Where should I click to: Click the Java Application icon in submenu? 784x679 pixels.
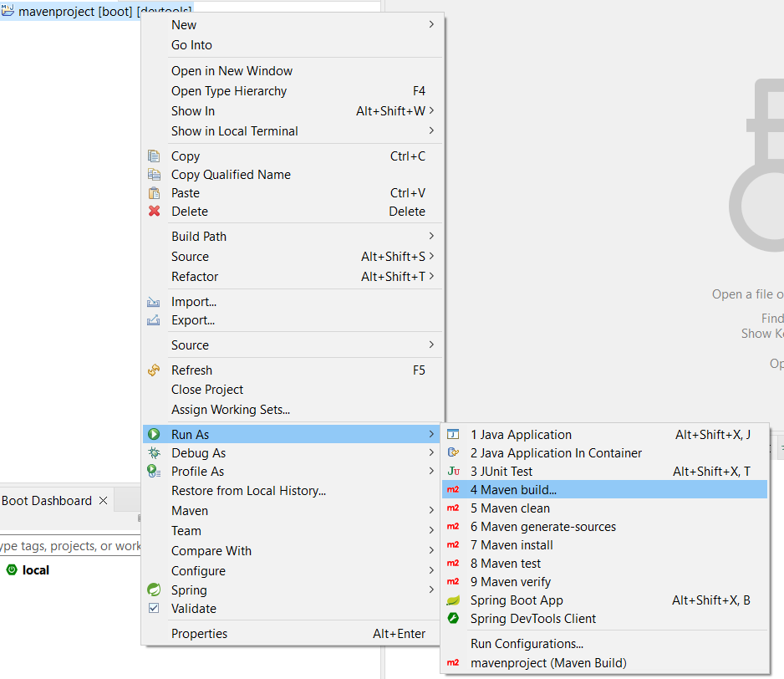coord(453,434)
